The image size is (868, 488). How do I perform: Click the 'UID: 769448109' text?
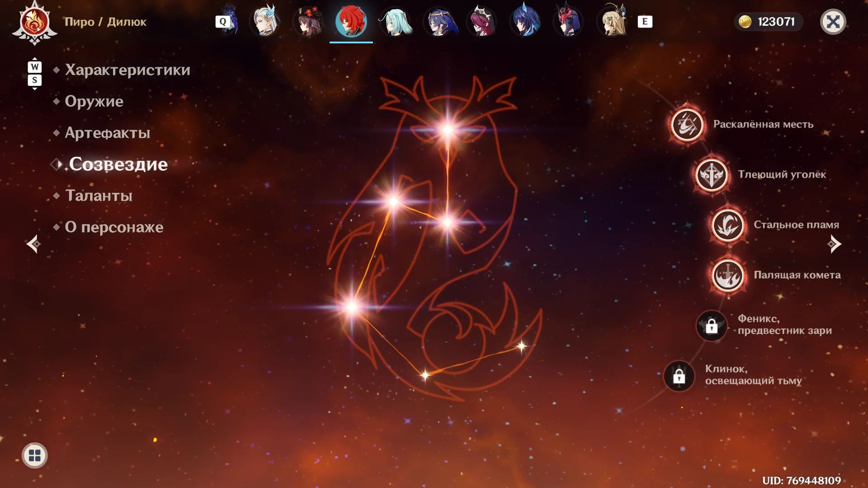point(802,480)
